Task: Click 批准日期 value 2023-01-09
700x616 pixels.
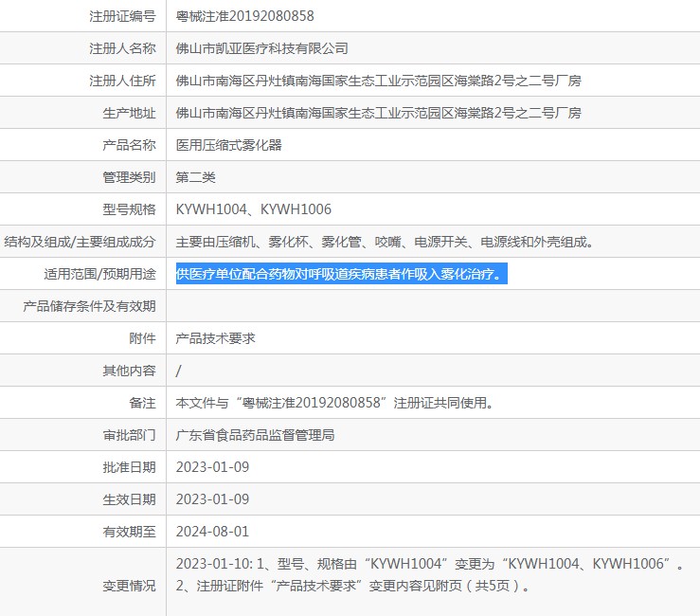Action: [x=212, y=467]
